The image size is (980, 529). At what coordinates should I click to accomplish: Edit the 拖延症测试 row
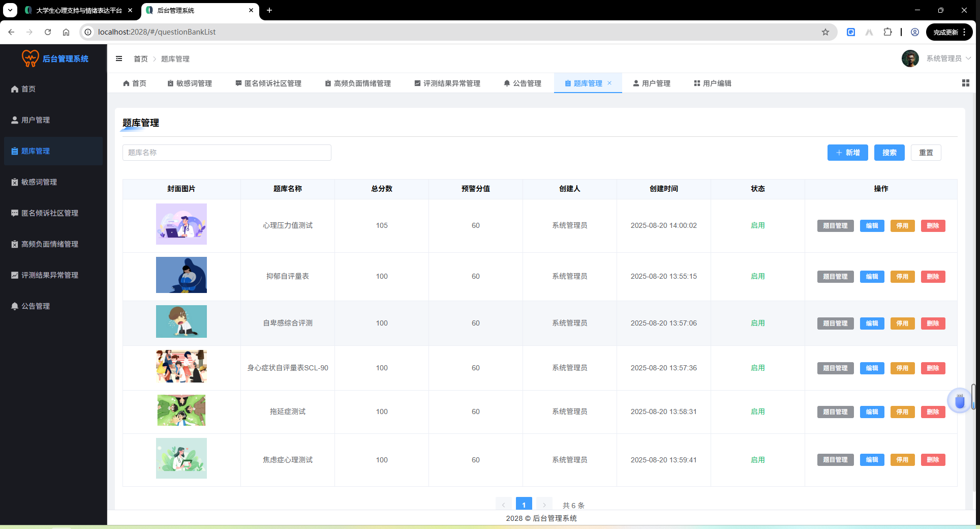[x=872, y=412]
